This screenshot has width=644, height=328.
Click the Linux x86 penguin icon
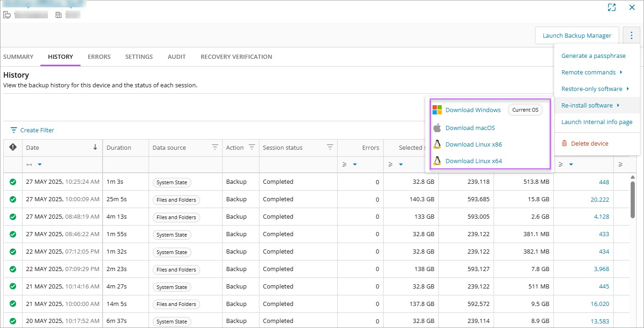(437, 144)
